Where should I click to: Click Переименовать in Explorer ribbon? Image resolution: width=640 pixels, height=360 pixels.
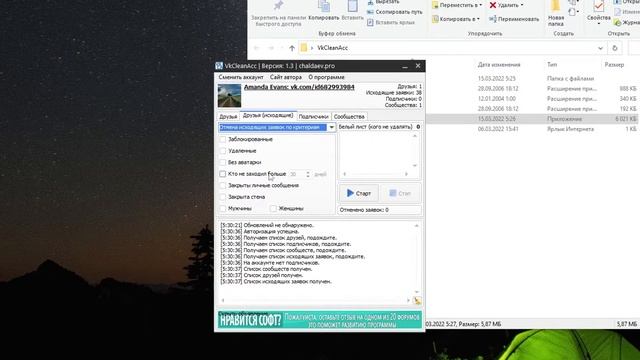[514, 19]
